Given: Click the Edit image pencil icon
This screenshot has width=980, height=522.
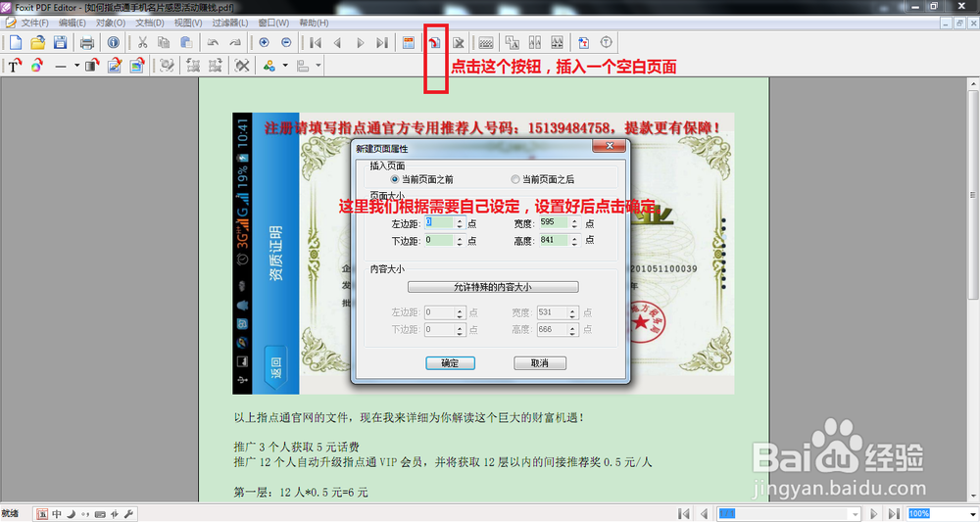Looking at the screenshot, I should 115,65.
